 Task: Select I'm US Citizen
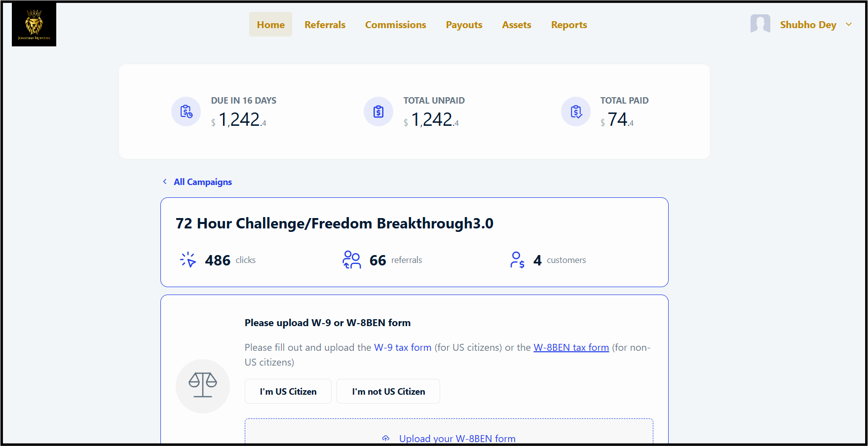tap(288, 391)
